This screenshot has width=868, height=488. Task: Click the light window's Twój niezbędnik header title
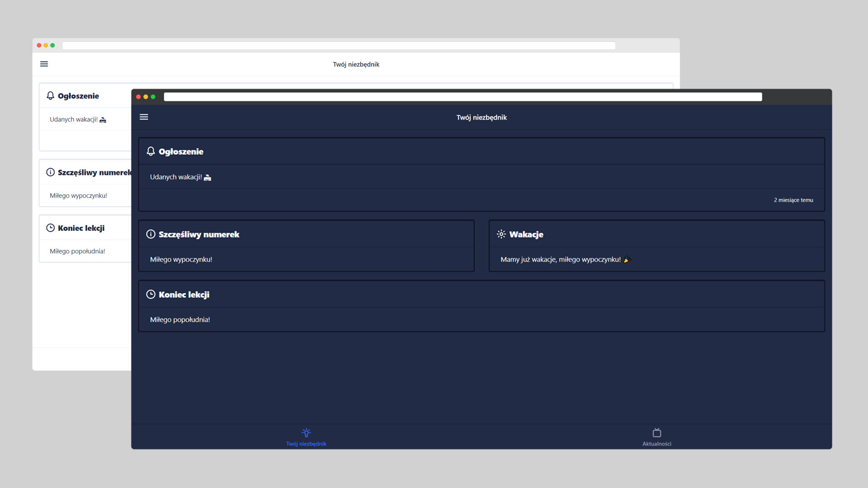pyautogui.click(x=356, y=65)
